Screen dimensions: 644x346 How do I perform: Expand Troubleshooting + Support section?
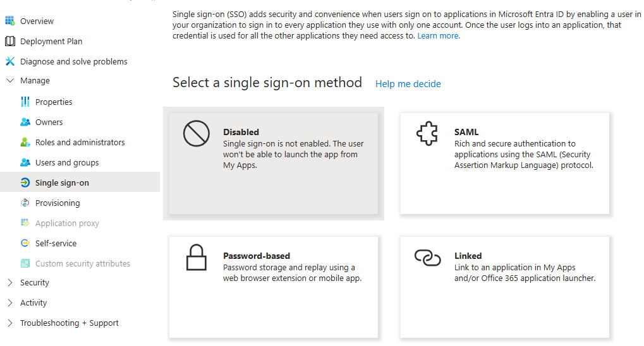click(9, 323)
